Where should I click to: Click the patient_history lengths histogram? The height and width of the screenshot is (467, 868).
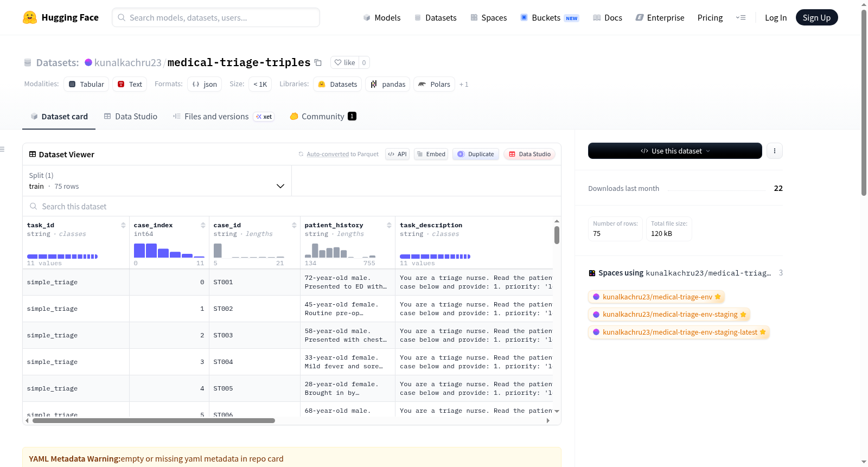[340, 251]
